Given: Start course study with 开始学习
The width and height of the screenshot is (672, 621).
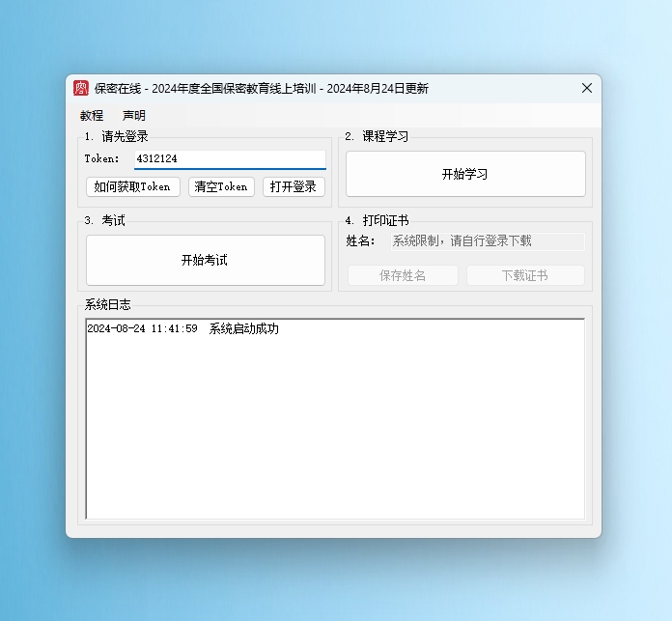Looking at the screenshot, I should [x=465, y=174].
